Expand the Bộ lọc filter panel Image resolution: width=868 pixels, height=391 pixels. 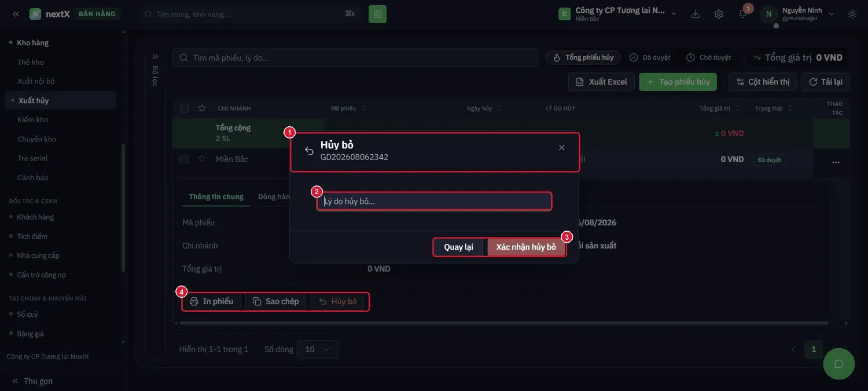pos(155,57)
